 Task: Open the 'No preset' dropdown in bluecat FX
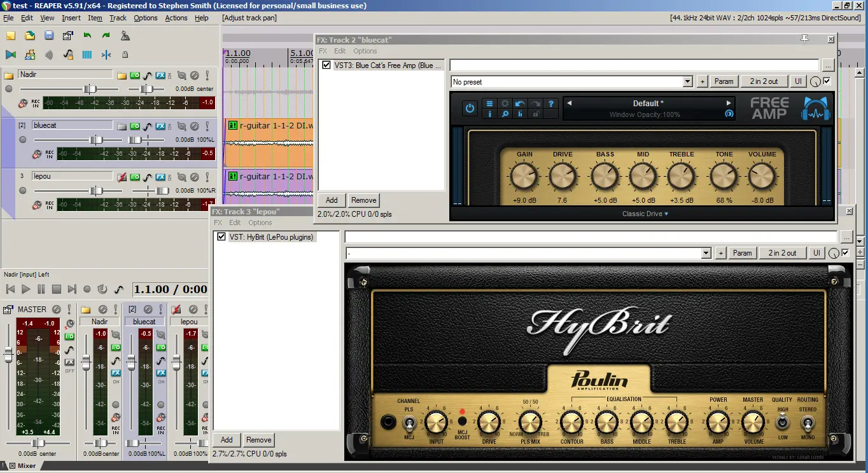[x=571, y=81]
